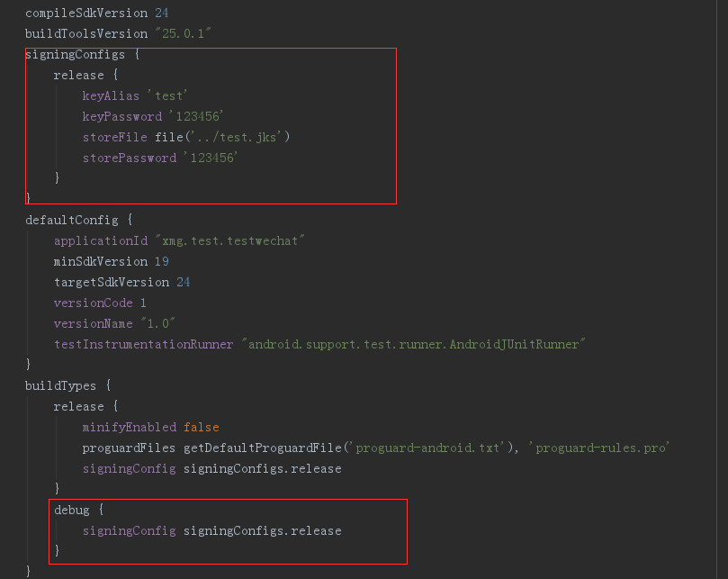
Task: Click the 'proguard-rules.pro' string
Action: point(602,448)
